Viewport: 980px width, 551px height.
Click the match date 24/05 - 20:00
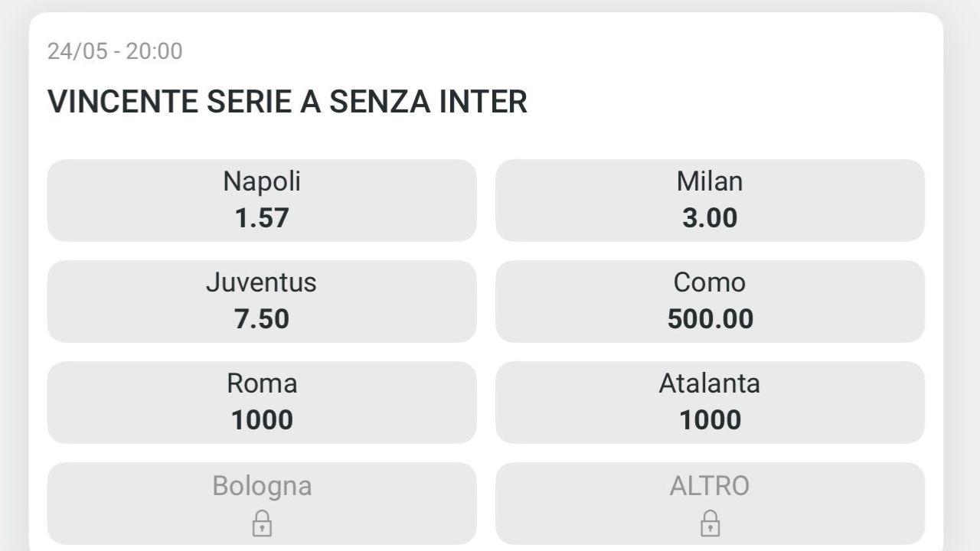pyautogui.click(x=115, y=51)
